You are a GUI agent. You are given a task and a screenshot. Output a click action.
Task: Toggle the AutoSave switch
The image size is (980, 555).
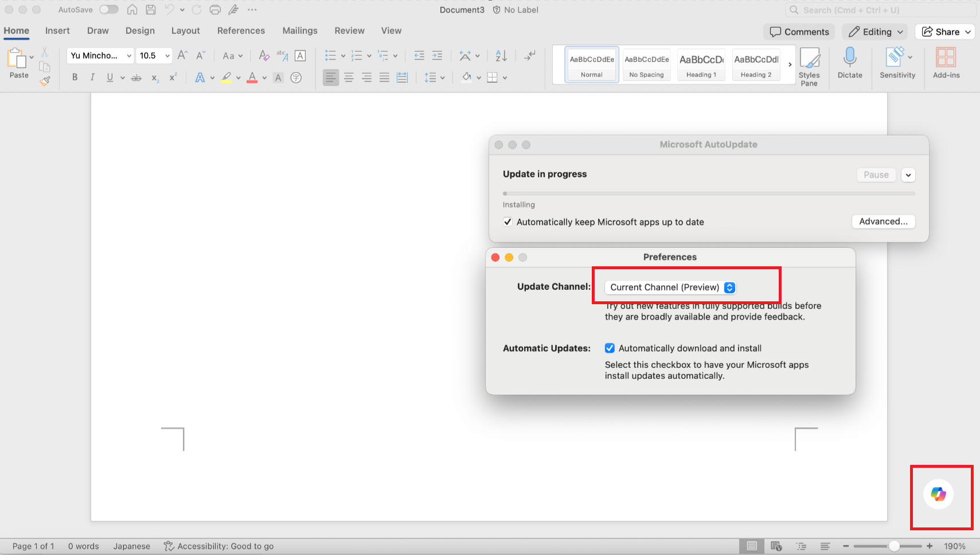[x=109, y=10]
